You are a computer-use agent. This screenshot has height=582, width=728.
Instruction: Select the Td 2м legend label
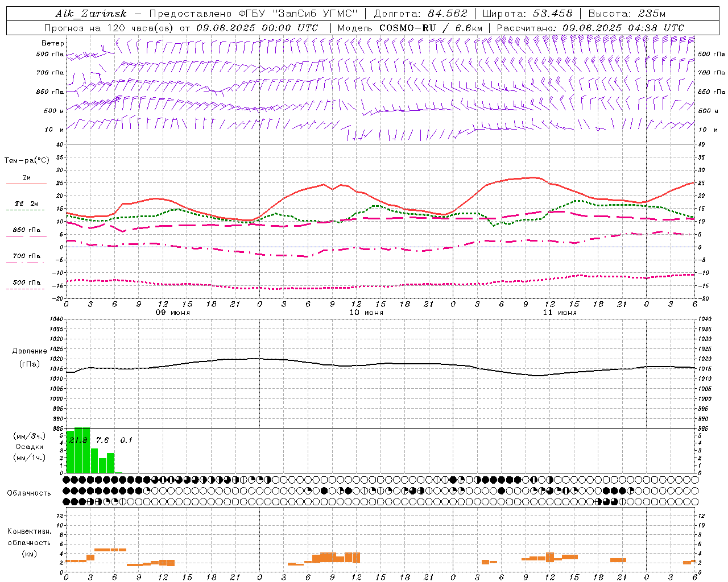coord(26,203)
